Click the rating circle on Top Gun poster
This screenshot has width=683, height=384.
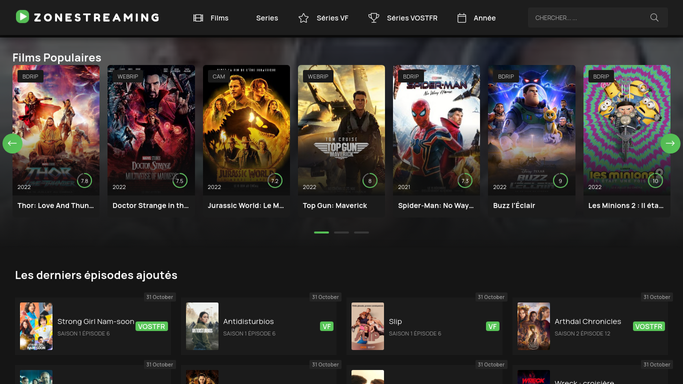(370, 180)
